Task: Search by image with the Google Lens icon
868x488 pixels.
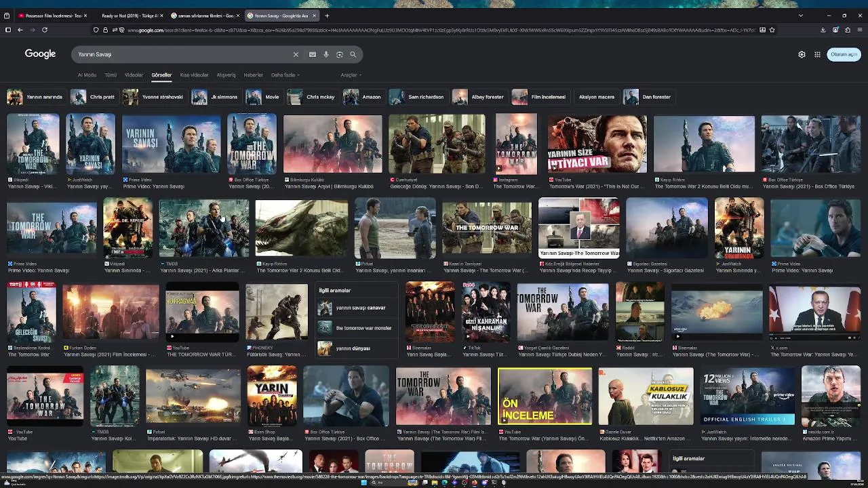Action: tap(340, 54)
